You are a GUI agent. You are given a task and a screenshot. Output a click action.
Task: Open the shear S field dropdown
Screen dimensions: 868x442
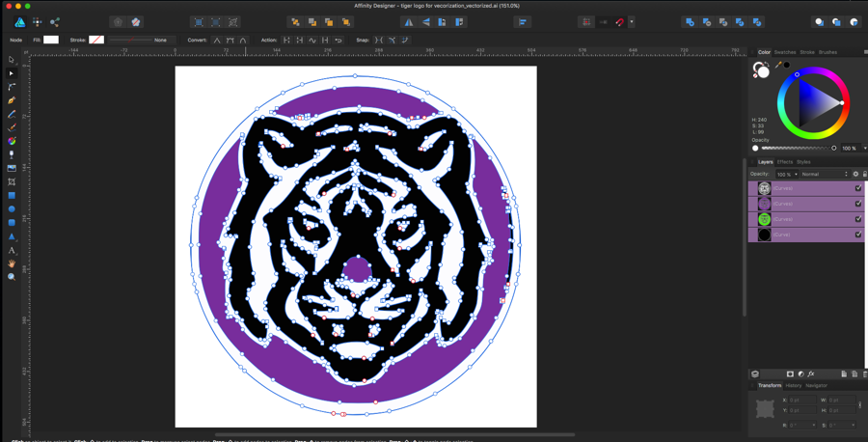click(852, 425)
